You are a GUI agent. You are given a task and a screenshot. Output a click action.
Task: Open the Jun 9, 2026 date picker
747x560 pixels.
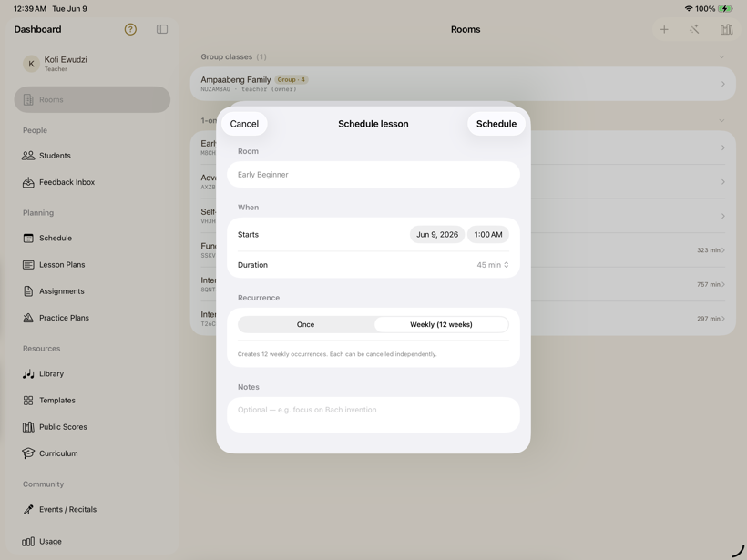[437, 234]
